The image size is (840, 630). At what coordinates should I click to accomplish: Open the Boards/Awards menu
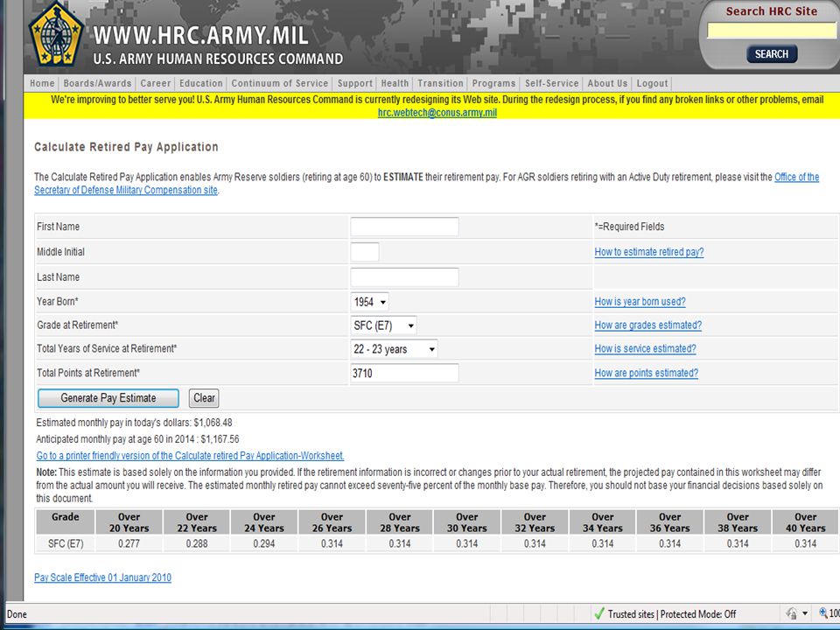point(97,83)
